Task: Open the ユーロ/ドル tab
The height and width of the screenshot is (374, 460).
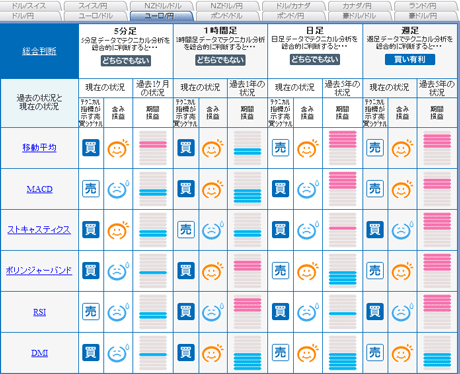Action: coord(96,16)
